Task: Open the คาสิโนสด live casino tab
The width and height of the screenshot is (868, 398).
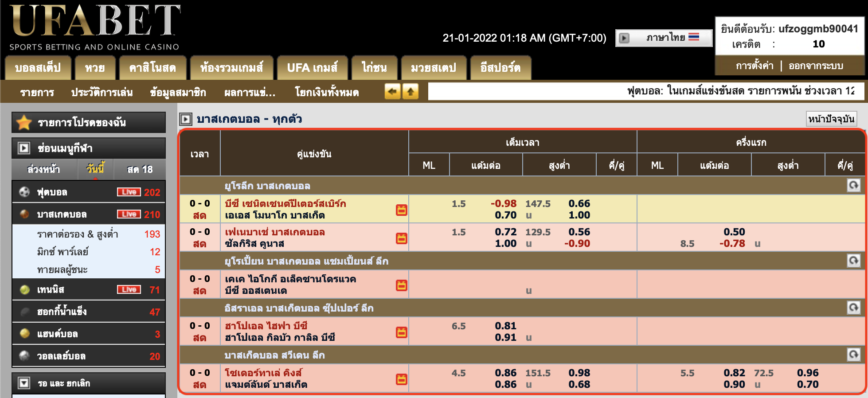Action: click(x=152, y=68)
